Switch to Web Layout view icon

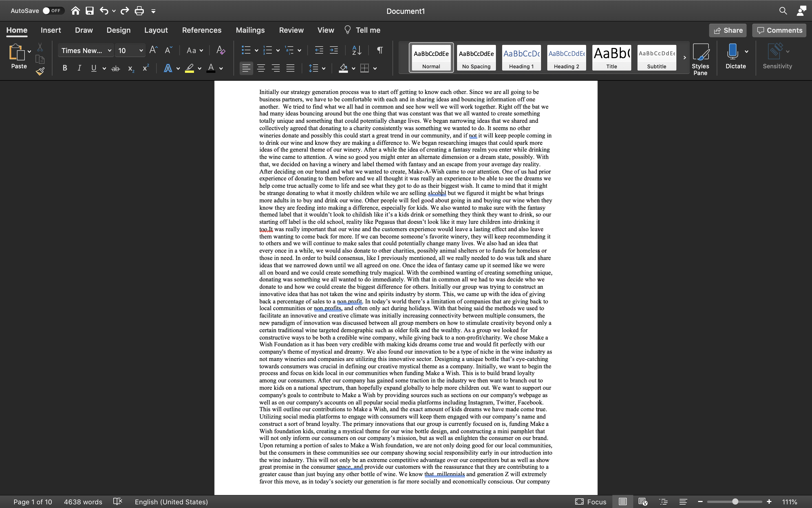tap(643, 502)
